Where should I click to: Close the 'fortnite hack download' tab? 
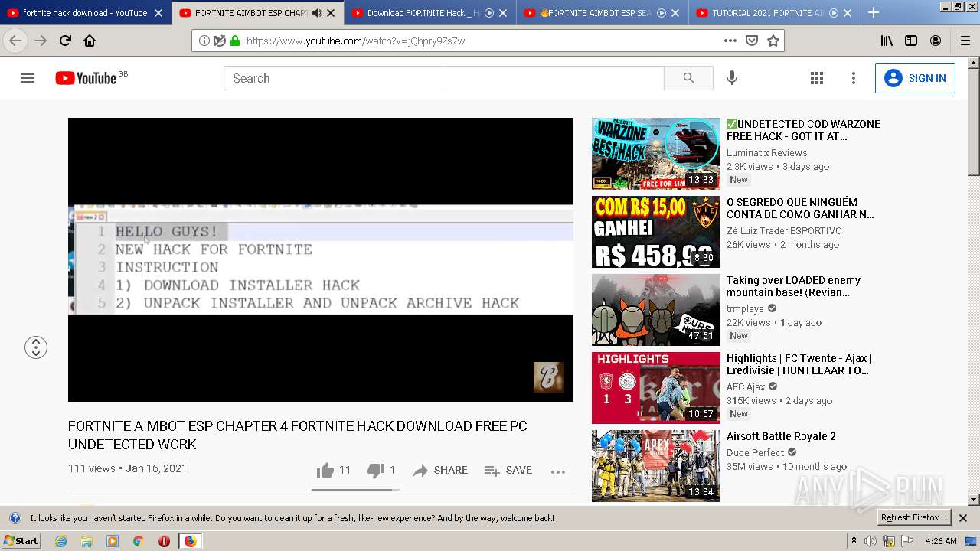(x=158, y=13)
